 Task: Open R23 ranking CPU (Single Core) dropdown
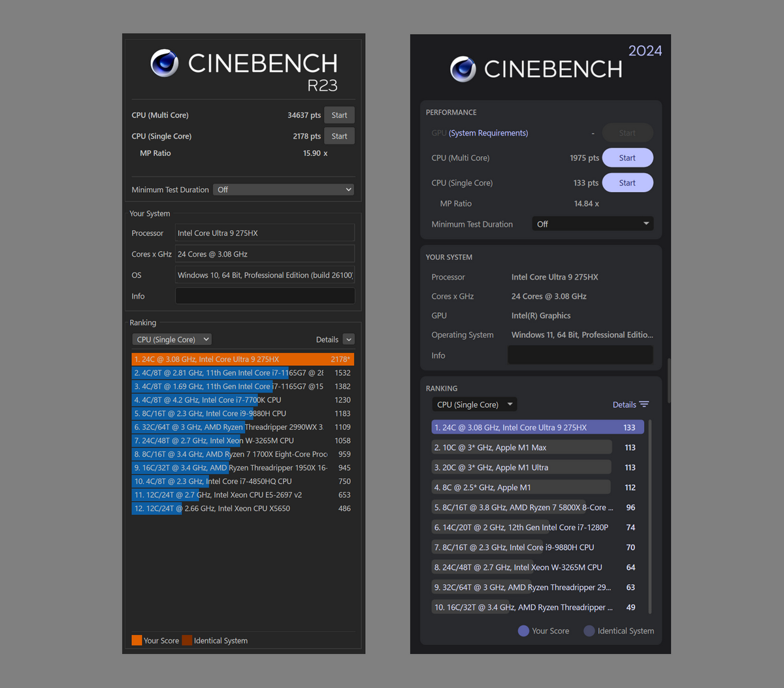click(172, 339)
